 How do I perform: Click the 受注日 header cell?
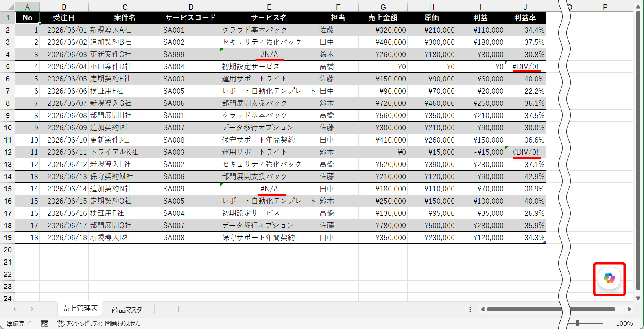(64, 18)
